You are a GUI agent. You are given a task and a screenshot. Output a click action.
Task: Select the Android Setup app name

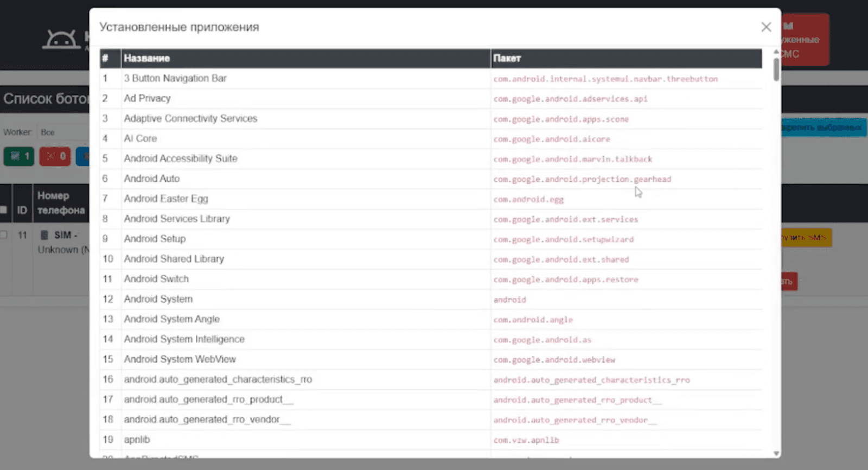155,239
